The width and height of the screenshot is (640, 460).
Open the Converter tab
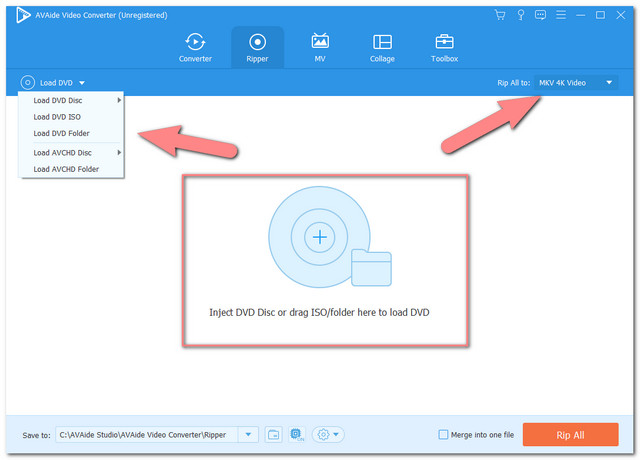tap(195, 48)
